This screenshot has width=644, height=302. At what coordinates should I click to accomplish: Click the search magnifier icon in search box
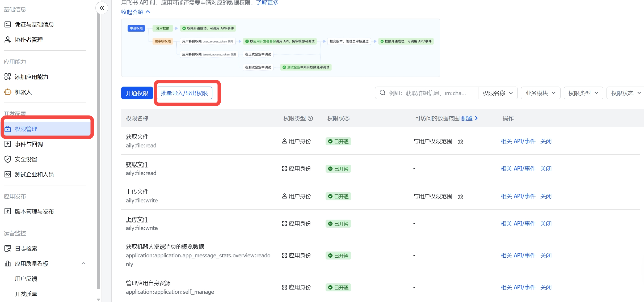point(382,93)
